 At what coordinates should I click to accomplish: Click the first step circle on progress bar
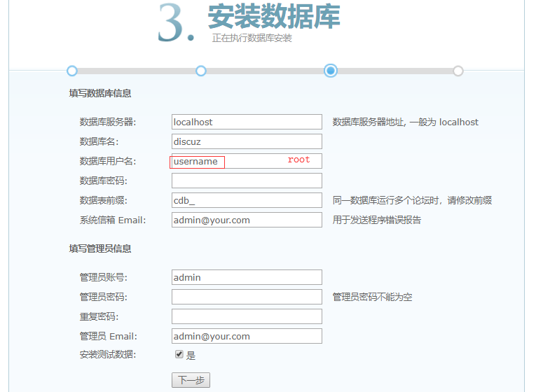click(71, 71)
